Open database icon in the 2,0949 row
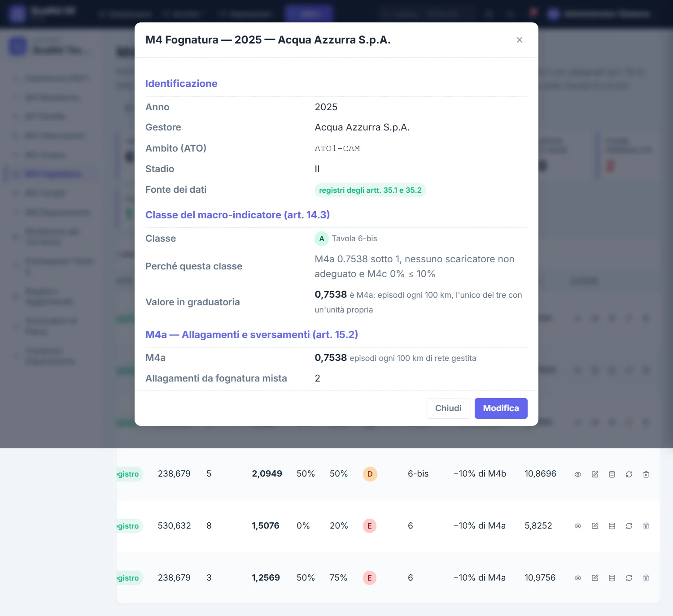The height and width of the screenshot is (616, 673). [x=612, y=474]
